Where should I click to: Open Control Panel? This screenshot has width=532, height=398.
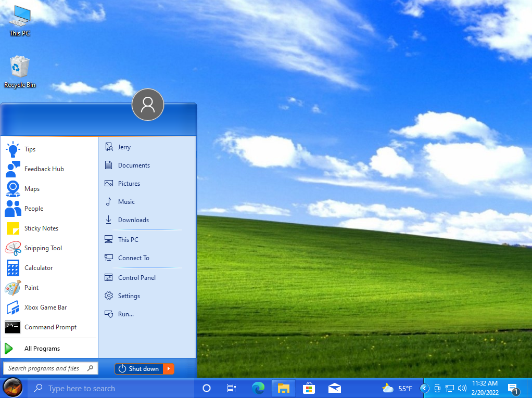pyautogui.click(x=147, y=278)
